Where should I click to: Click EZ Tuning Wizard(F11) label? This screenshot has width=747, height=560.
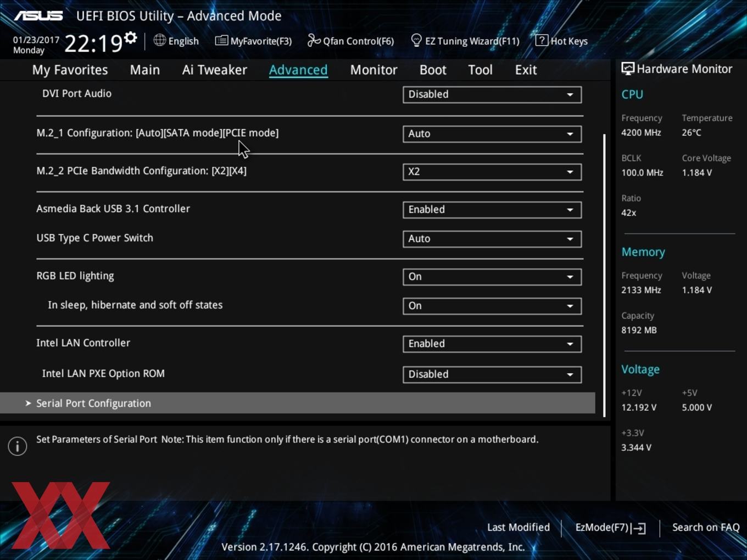pyautogui.click(x=472, y=41)
